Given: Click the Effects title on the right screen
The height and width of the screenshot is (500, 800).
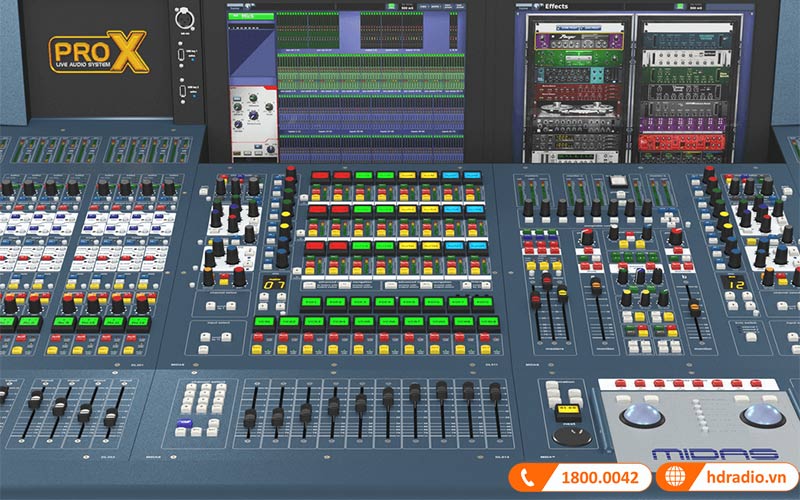Looking at the screenshot, I should point(556,6).
